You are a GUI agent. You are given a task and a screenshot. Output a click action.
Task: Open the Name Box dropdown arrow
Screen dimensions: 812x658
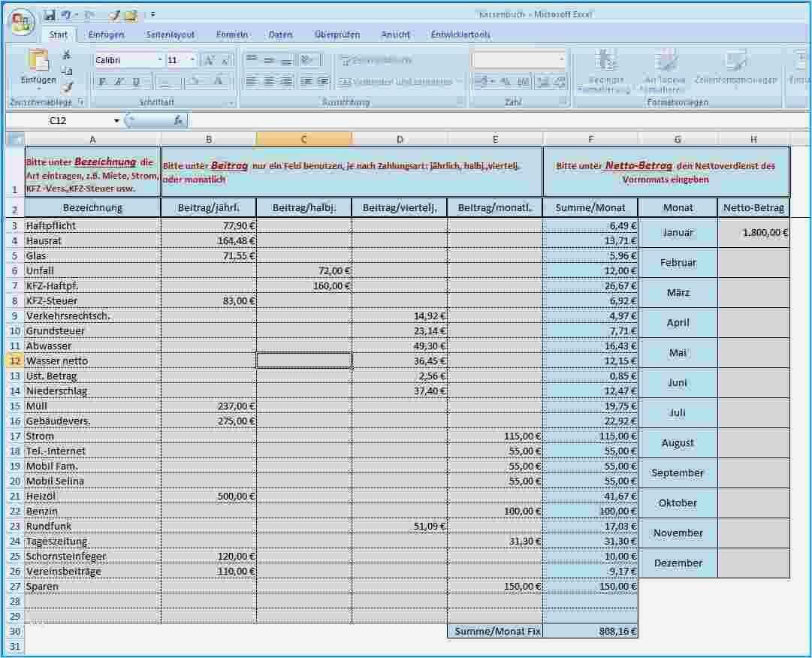116,121
